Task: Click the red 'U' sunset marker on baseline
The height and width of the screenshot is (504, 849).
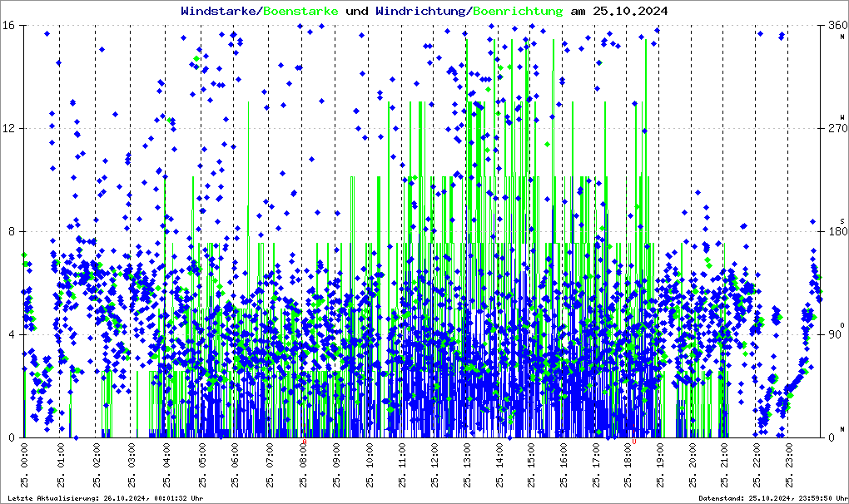Action: pos(634,442)
